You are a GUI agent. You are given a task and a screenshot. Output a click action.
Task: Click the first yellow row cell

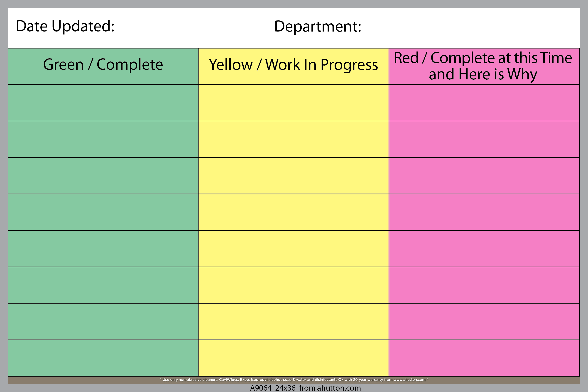tap(294, 103)
